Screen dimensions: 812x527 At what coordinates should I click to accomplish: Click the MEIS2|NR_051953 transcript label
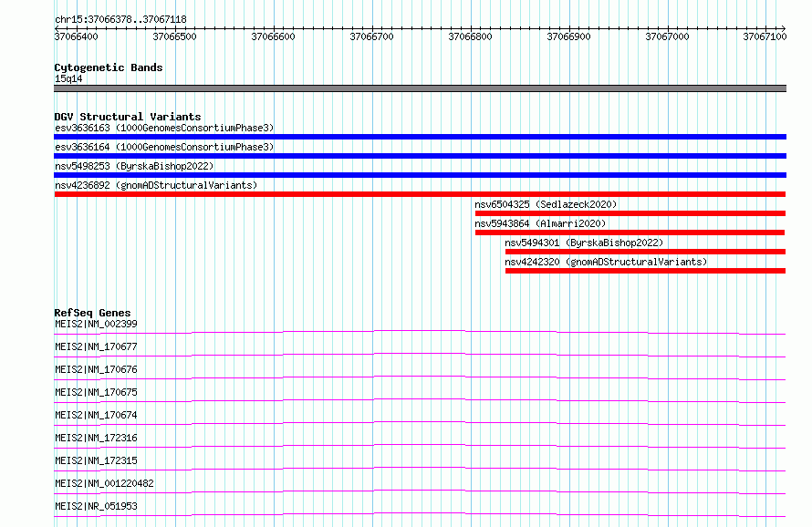pos(97,506)
